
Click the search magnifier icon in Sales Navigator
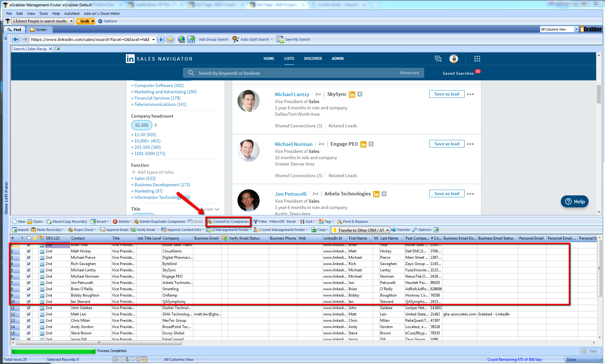191,73
